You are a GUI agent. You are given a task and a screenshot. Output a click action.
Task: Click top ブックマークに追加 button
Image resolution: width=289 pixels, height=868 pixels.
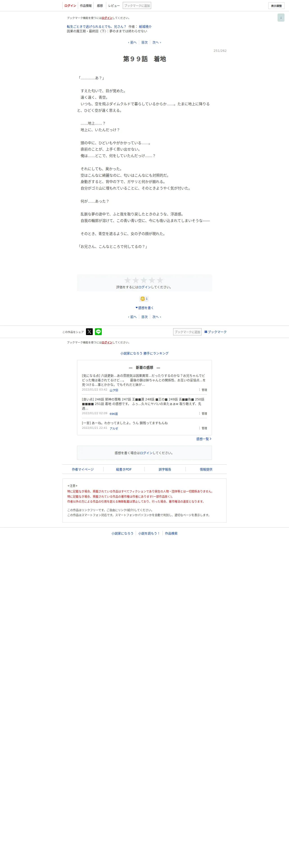[x=137, y=5]
